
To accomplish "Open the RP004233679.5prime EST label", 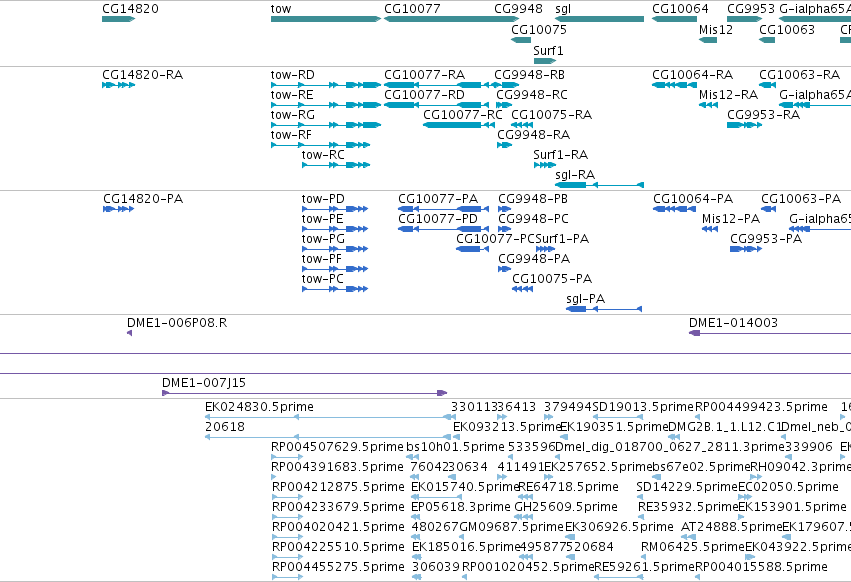I will click(338, 507).
